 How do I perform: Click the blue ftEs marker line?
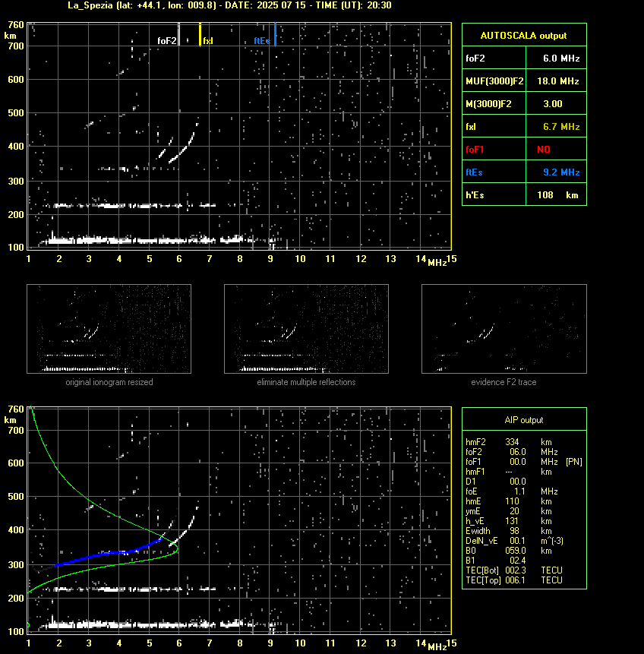(x=275, y=34)
